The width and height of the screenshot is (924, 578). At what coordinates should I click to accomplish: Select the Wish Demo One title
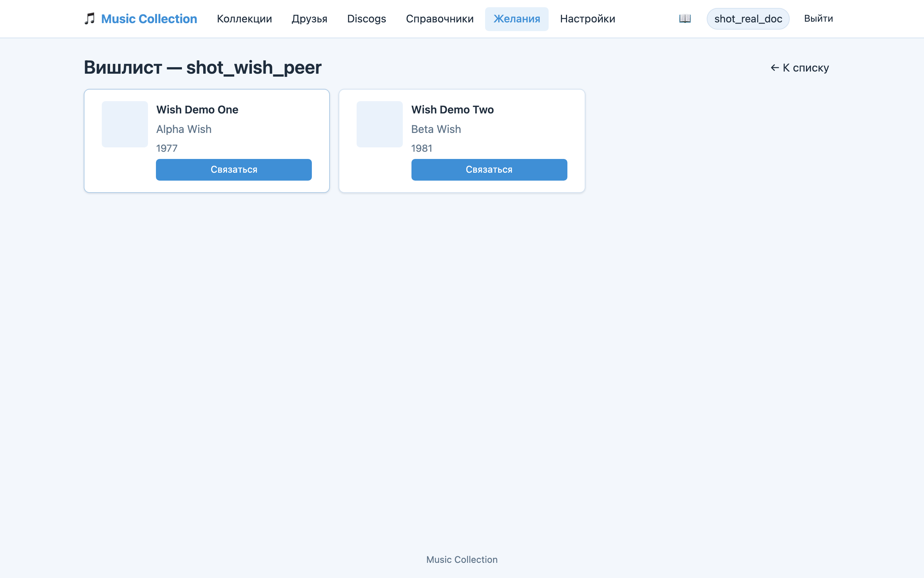(197, 110)
